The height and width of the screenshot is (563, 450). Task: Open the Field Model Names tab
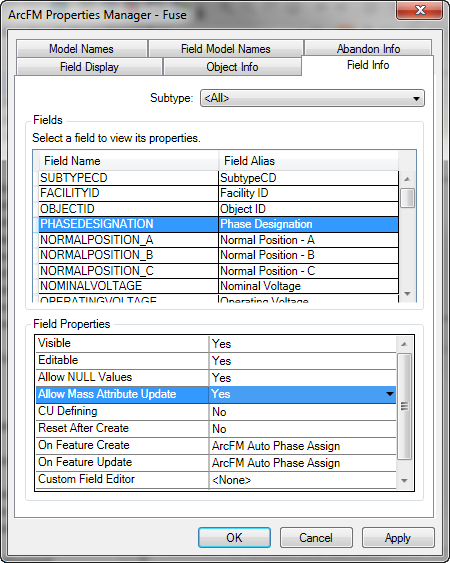click(226, 48)
